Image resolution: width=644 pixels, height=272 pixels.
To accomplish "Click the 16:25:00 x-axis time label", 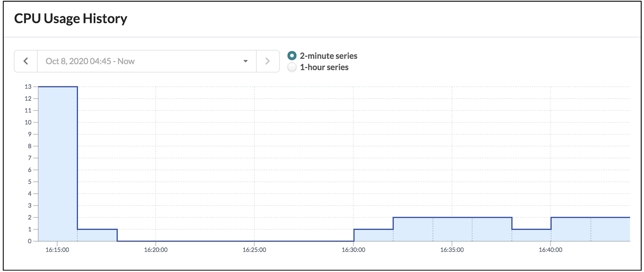I will click(254, 250).
